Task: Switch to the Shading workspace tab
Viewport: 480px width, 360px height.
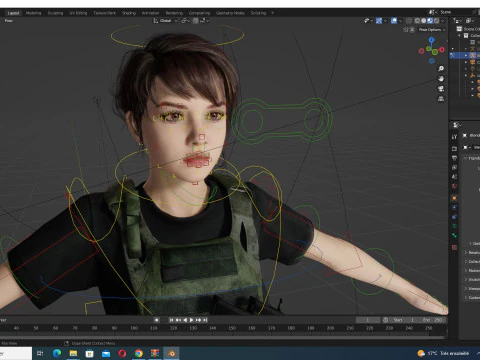Action: (x=129, y=13)
